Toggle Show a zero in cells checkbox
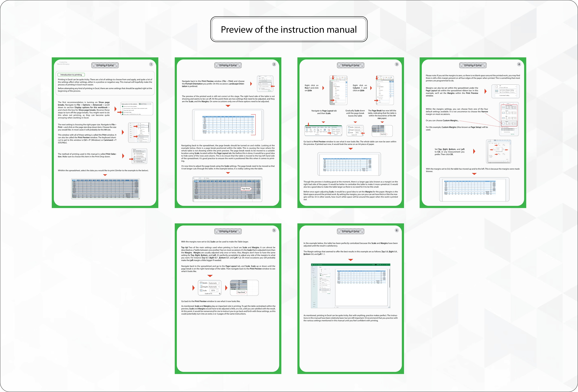This screenshot has width=578, height=392. pos(123,114)
